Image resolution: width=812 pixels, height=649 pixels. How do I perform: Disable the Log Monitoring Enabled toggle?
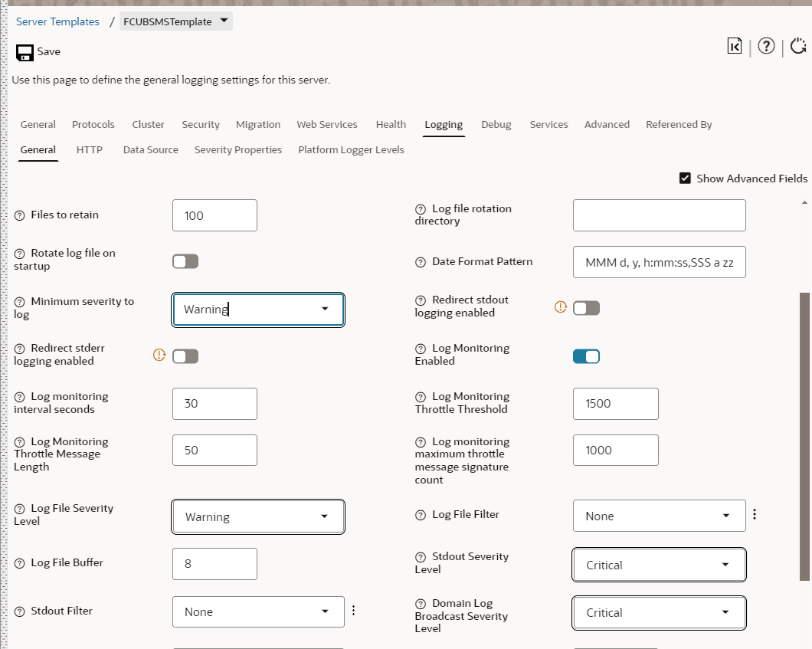[586, 356]
